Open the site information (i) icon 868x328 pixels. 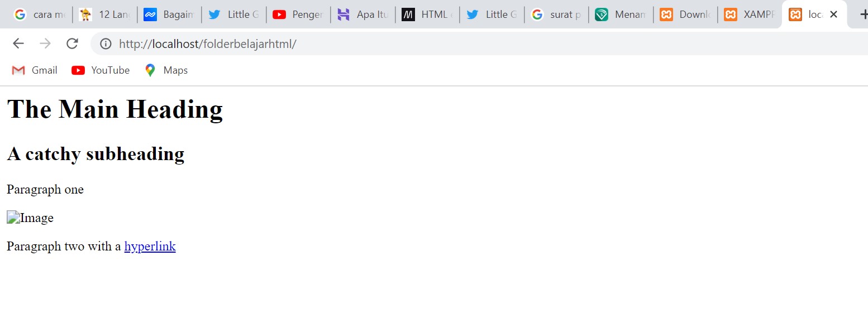click(106, 43)
